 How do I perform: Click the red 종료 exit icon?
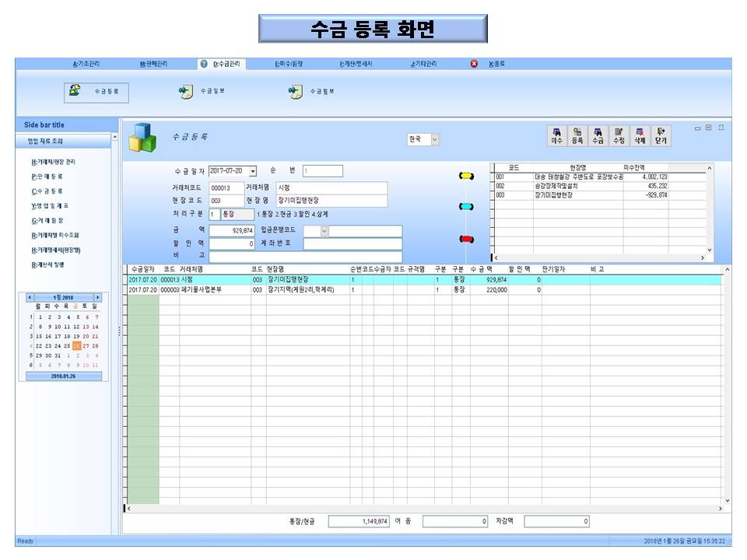pos(474,64)
